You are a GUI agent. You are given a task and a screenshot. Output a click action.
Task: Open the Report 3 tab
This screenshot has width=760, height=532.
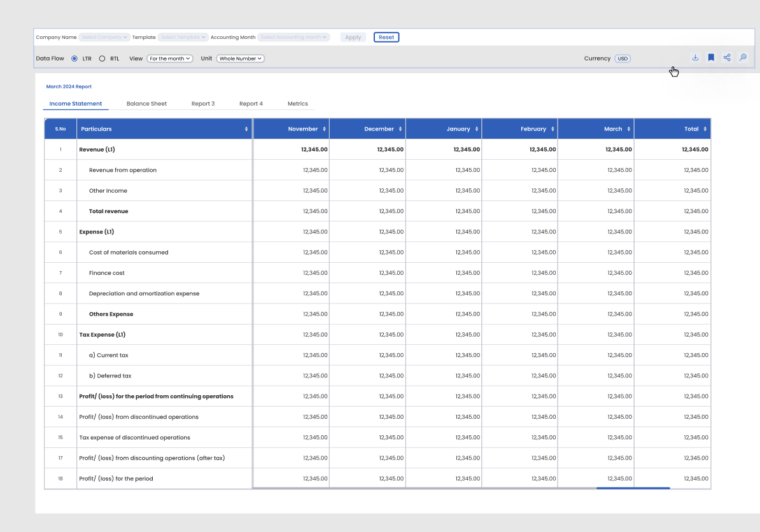[x=202, y=104]
